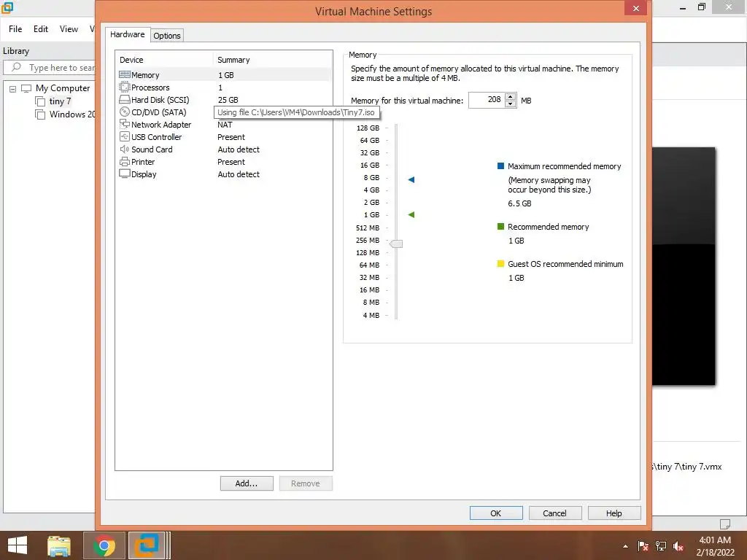Screen dimensions: 747x560
Task: Click the yellow Guest OS minimum legend square
Action: point(500,263)
